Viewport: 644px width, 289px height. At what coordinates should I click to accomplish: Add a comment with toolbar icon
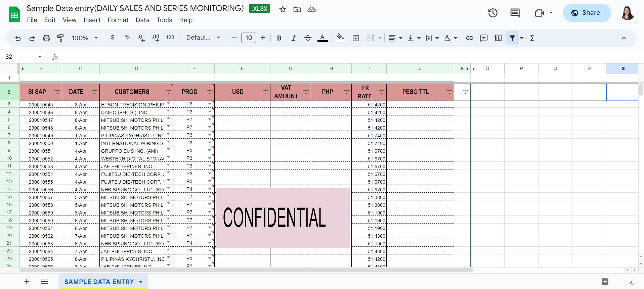click(x=484, y=38)
